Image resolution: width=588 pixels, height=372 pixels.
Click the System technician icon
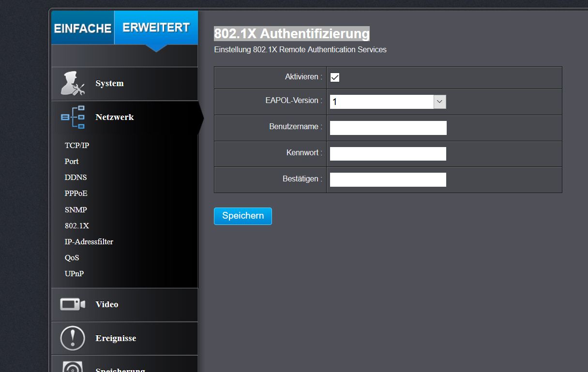[x=73, y=83]
